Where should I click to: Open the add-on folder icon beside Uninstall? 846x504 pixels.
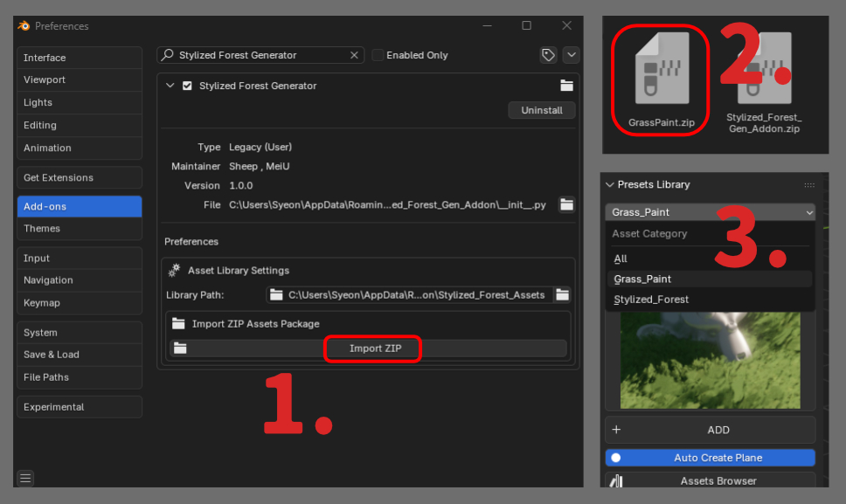[x=566, y=86]
